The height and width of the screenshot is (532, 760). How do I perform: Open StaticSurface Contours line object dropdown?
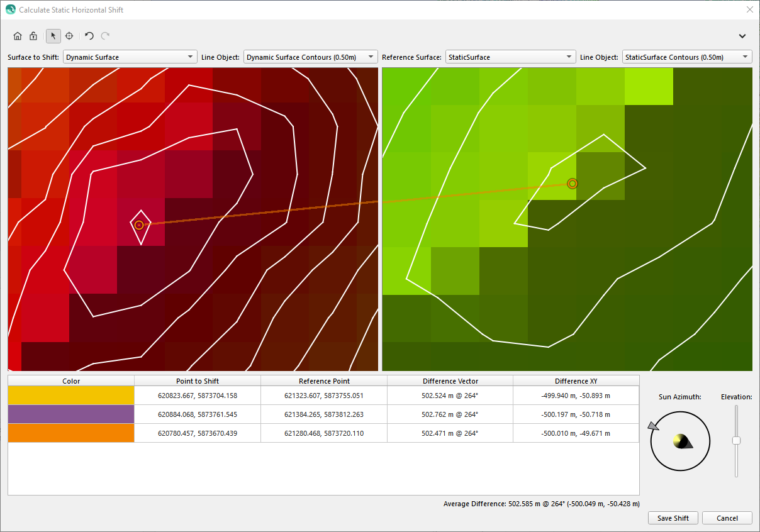click(x=687, y=57)
